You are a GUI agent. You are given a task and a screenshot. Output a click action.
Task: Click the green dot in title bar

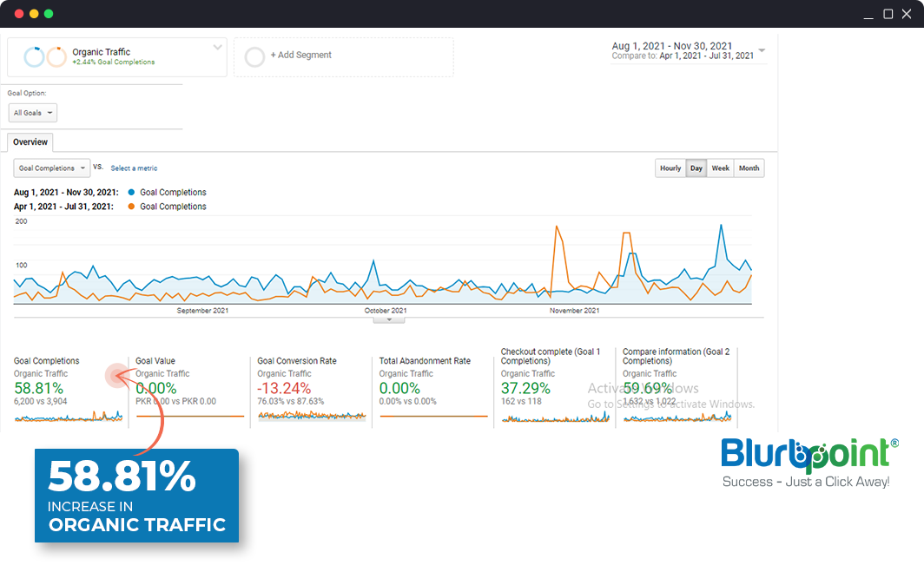(49, 14)
